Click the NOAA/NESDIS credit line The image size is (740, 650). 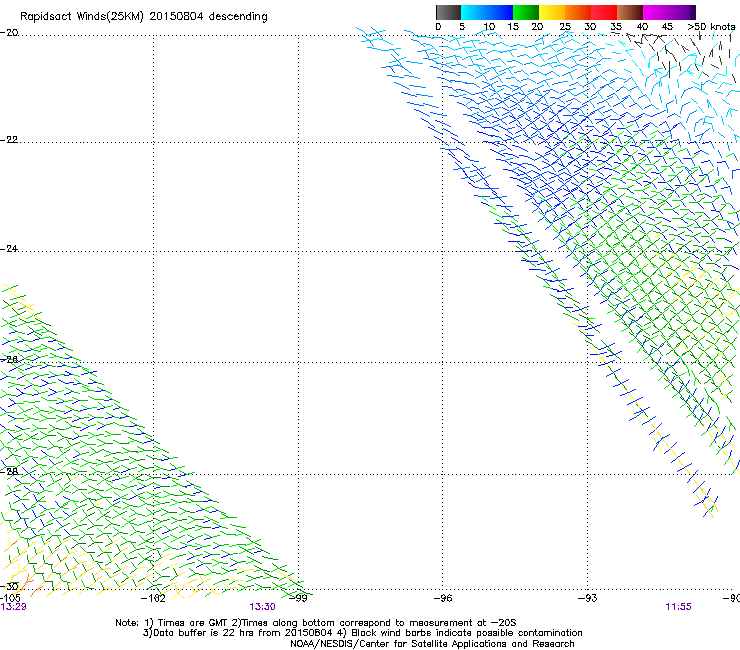pos(432,644)
